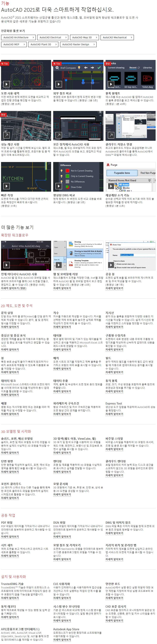157x644 pixels.
Task: Open the AutoCAD Mechanical toolset
Action: (x=117, y=37)
